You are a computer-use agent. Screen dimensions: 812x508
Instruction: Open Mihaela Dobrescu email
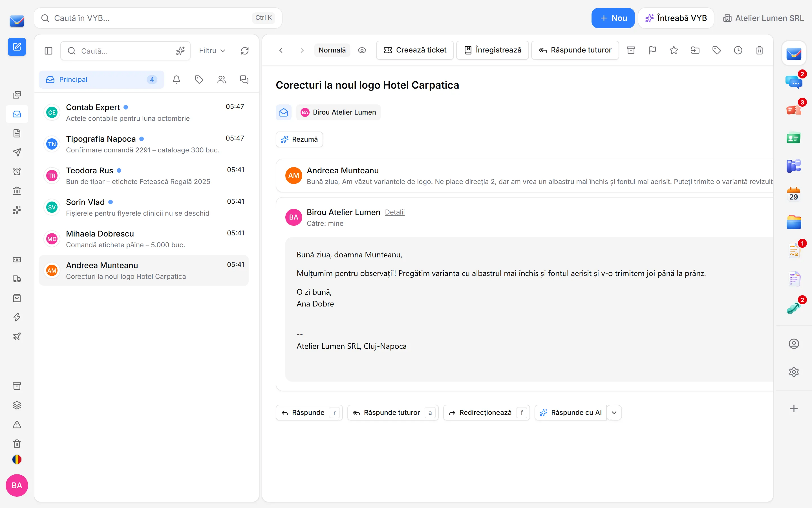(x=144, y=239)
